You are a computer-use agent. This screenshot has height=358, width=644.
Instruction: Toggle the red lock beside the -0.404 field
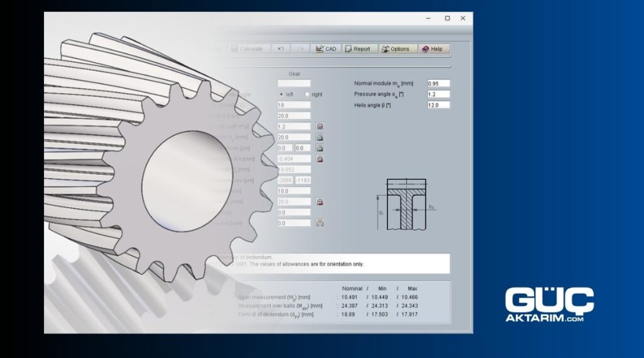tap(319, 159)
